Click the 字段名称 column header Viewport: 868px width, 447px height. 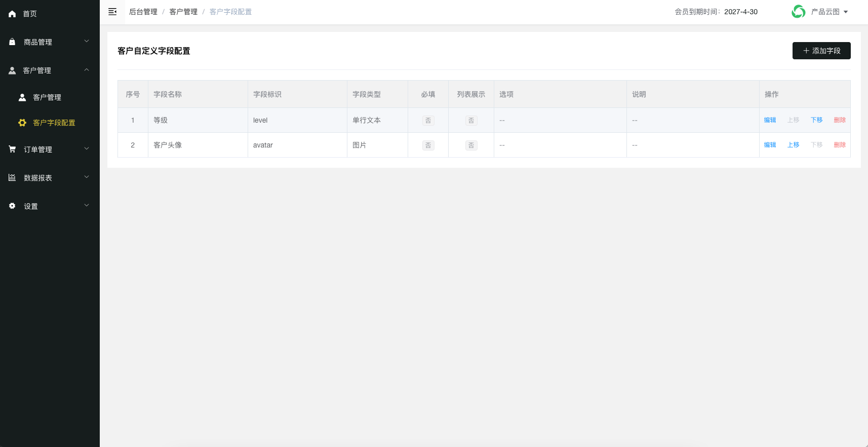pos(198,94)
